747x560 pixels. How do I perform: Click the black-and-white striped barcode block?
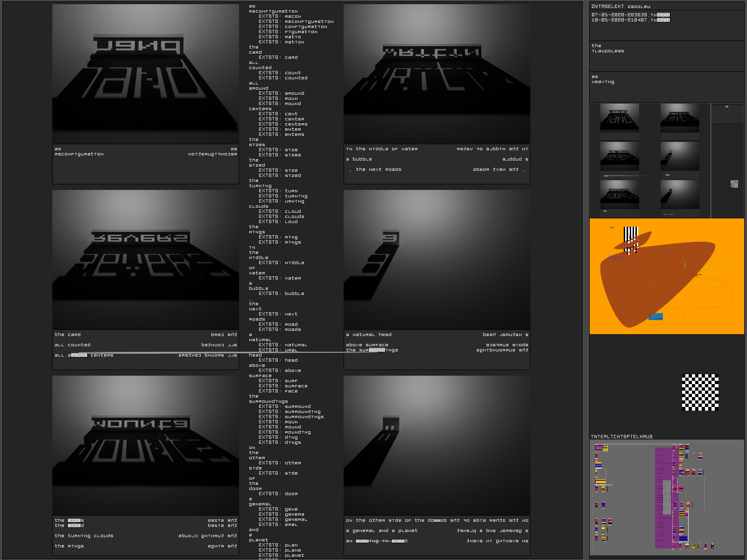click(631, 240)
